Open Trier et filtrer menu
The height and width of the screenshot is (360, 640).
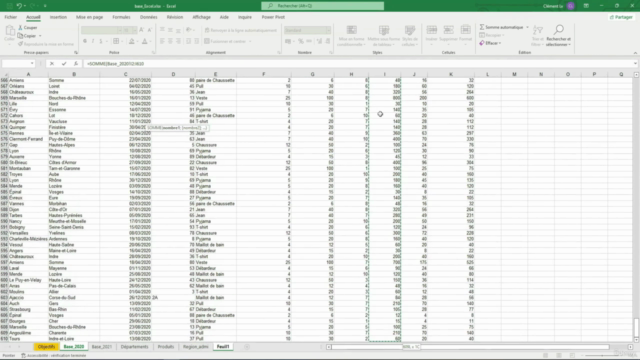538,36
